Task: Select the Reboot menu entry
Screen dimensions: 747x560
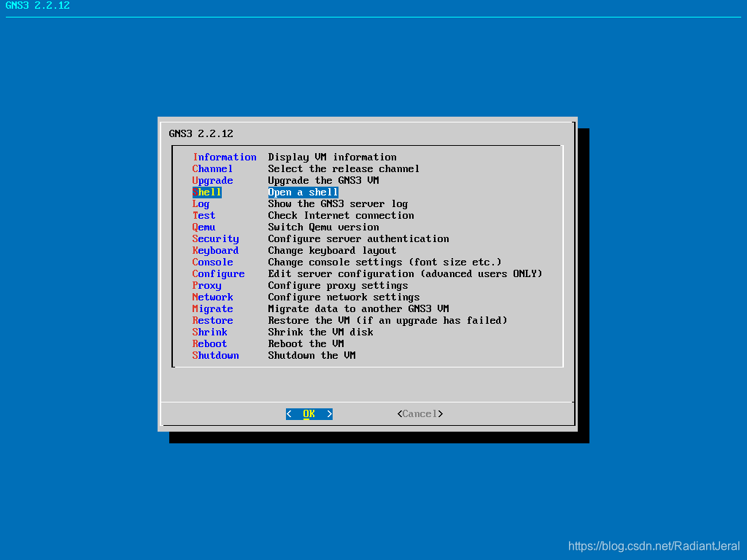Action: tap(209, 344)
